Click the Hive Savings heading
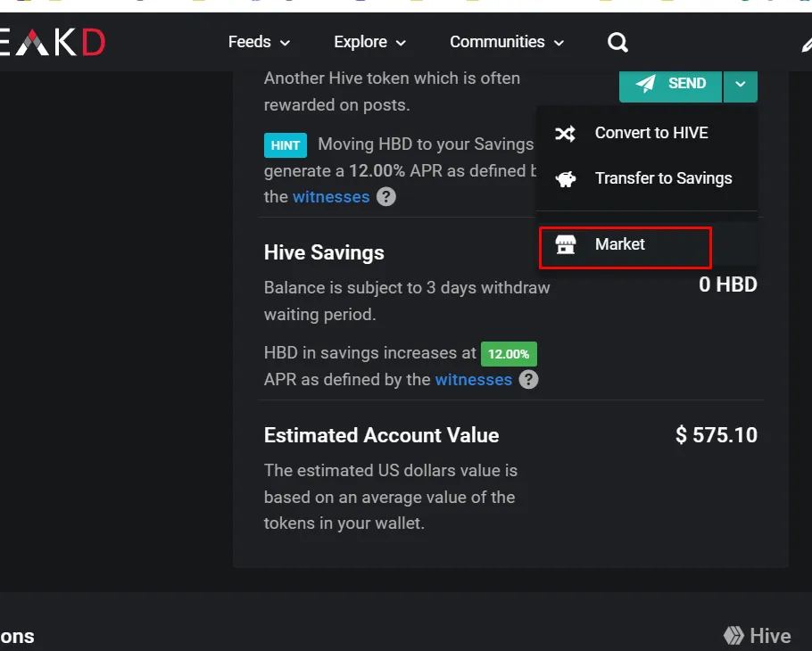812x651 pixels. tap(324, 252)
